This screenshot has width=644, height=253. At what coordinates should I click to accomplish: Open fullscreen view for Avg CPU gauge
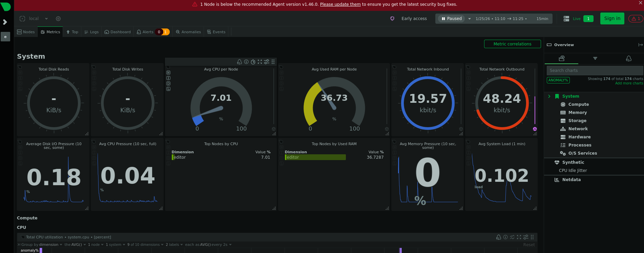(260, 62)
